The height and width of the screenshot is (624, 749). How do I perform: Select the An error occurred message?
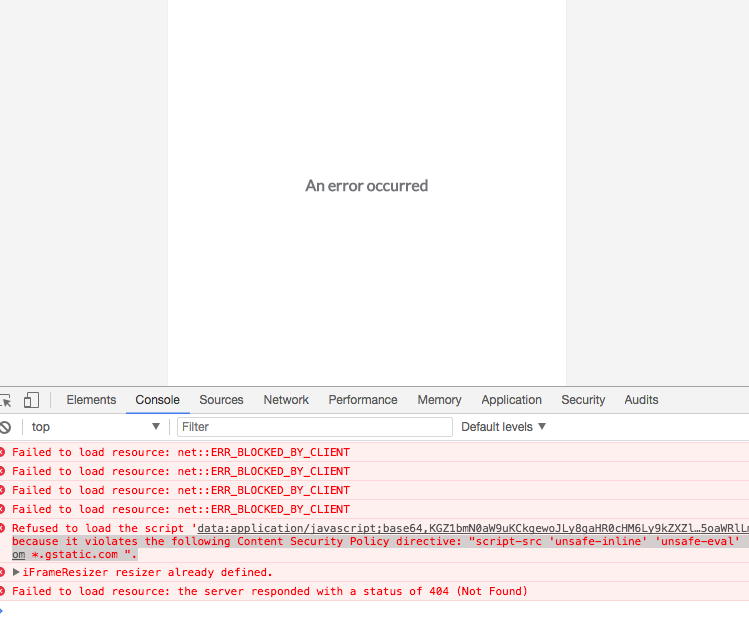click(367, 186)
